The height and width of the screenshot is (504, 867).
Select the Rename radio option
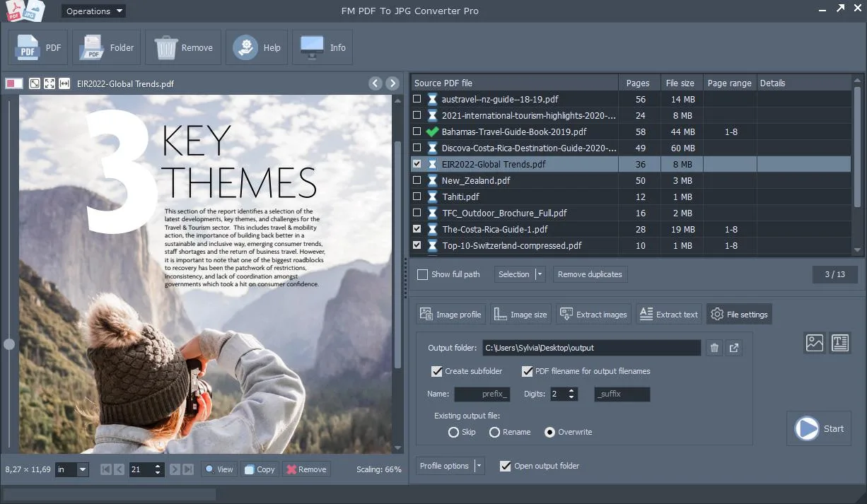tap(495, 432)
